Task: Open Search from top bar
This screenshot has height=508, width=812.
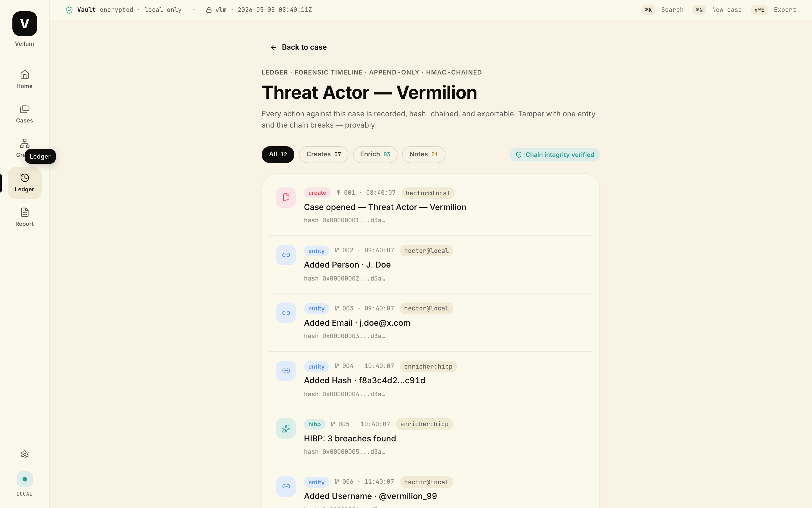Action: [672, 10]
